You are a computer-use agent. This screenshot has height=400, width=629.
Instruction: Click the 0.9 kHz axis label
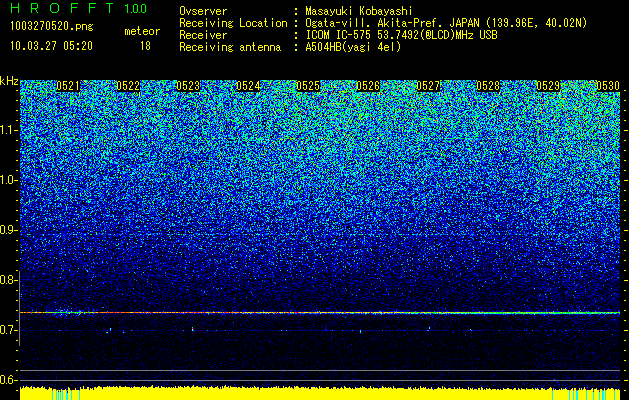coord(8,230)
